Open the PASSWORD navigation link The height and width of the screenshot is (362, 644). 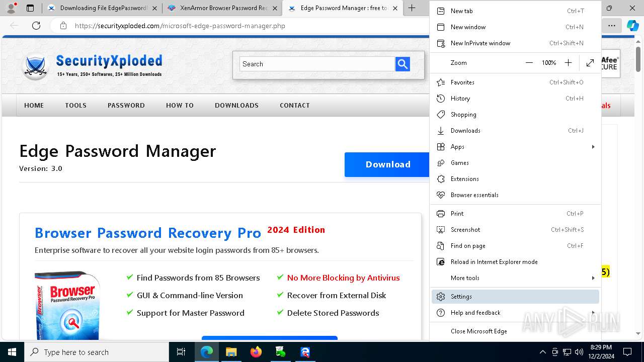click(x=126, y=106)
